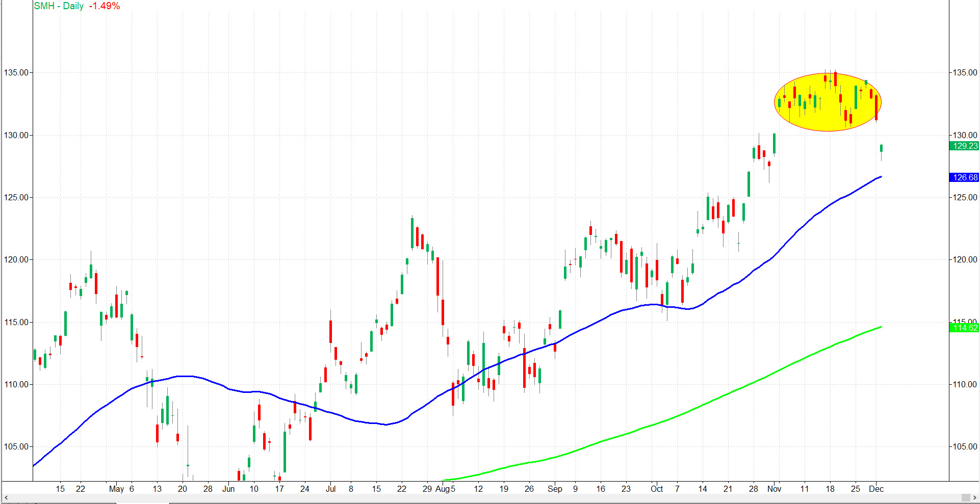This screenshot has height=504, width=980.
Task: Click the blue 126.68 moving average tag
Action: tap(964, 177)
